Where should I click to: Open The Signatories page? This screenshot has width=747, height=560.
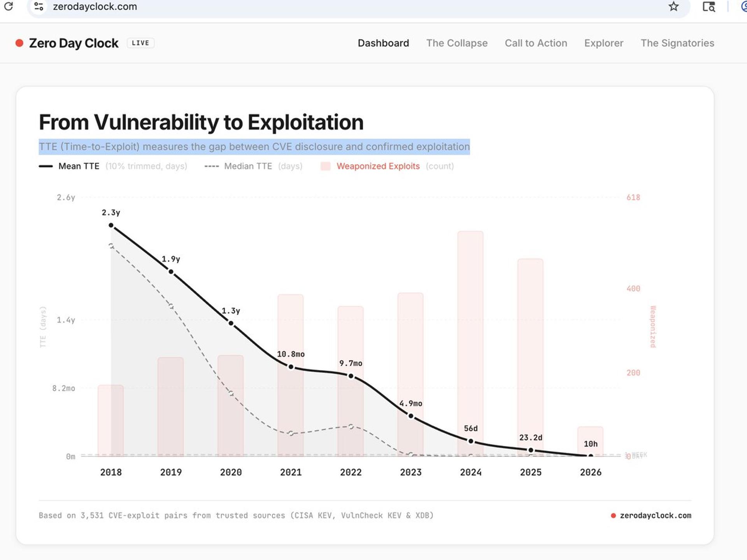[x=677, y=43]
